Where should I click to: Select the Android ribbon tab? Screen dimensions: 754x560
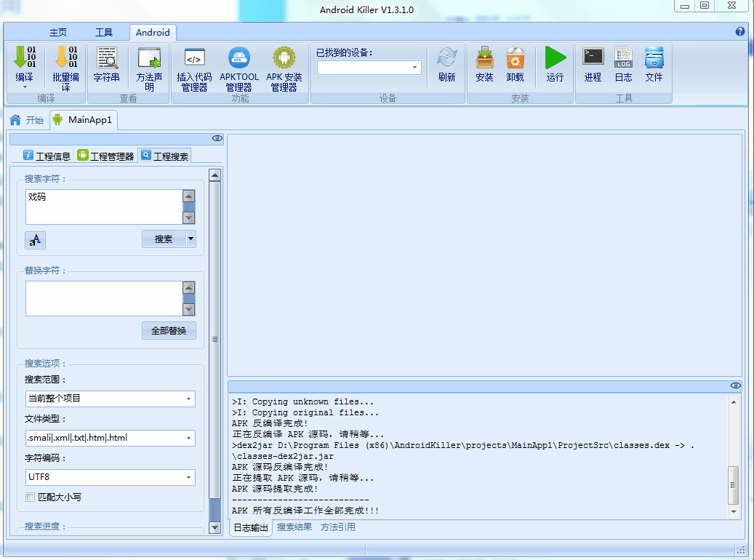coord(153,32)
